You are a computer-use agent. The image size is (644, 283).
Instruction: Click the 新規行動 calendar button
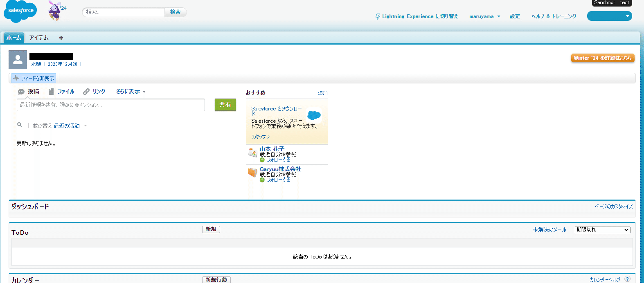[x=216, y=280]
